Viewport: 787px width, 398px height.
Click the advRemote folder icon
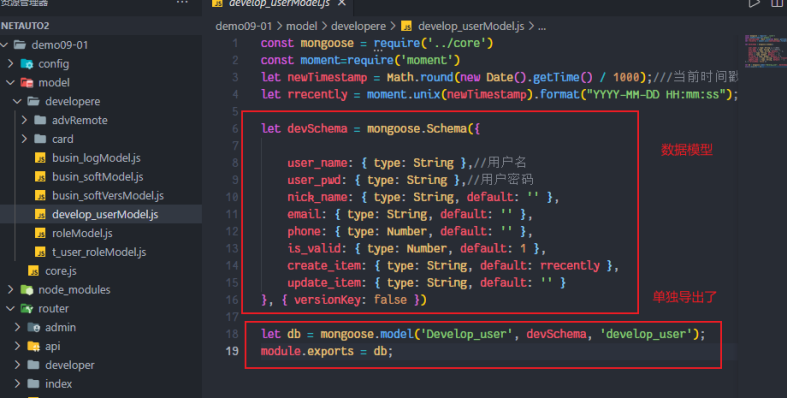40,120
